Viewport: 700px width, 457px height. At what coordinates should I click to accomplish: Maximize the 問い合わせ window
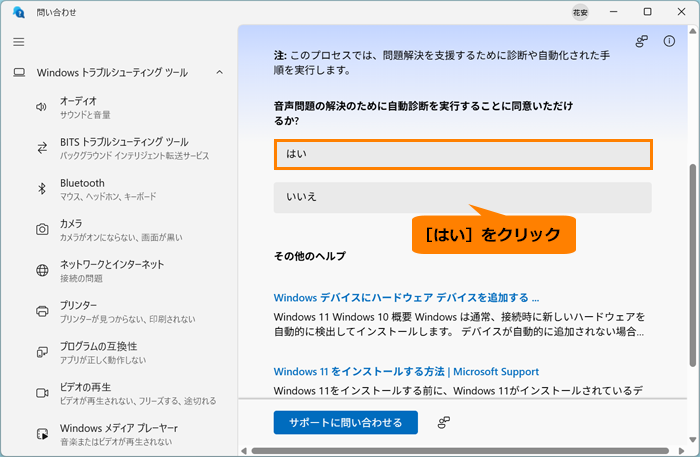pos(647,12)
